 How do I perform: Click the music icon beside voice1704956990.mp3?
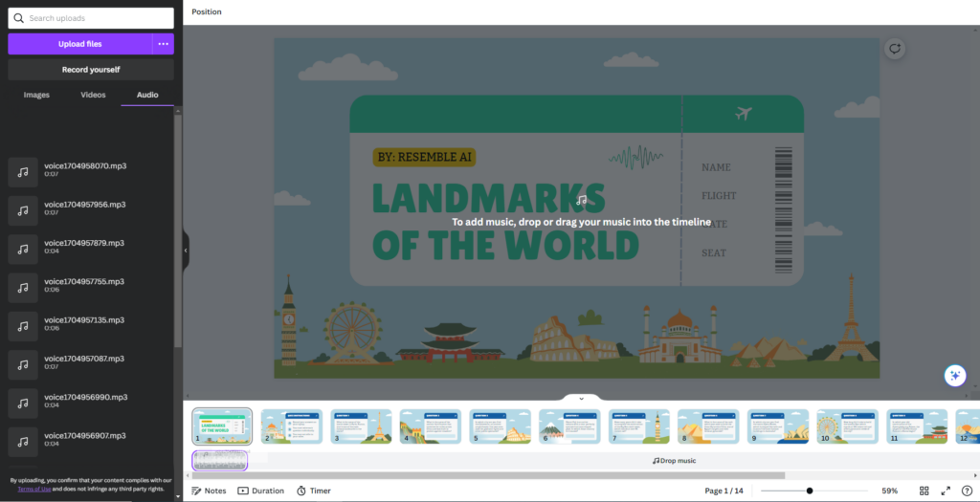click(x=23, y=404)
